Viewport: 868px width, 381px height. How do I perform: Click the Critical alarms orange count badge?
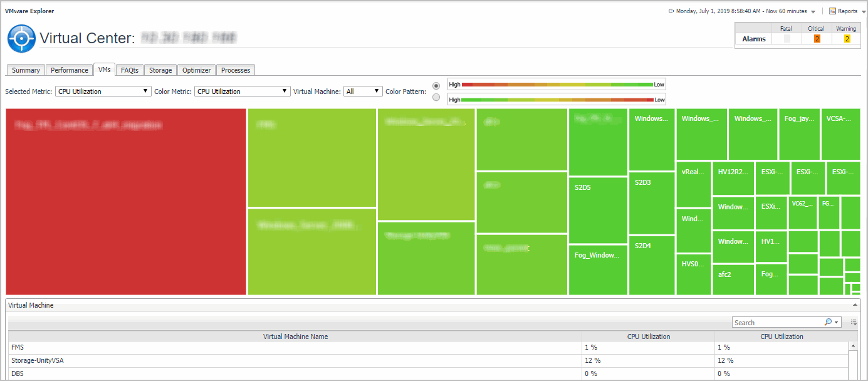coord(817,39)
